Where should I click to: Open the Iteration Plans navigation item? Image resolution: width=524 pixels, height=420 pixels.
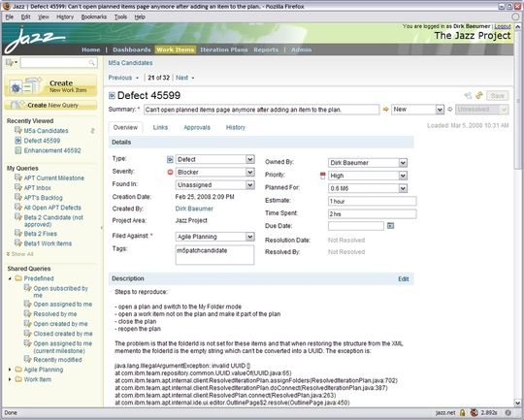(x=224, y=49)
